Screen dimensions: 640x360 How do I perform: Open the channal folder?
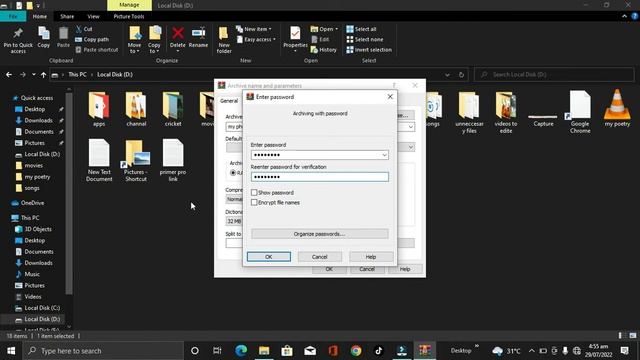tap(136, 109)
